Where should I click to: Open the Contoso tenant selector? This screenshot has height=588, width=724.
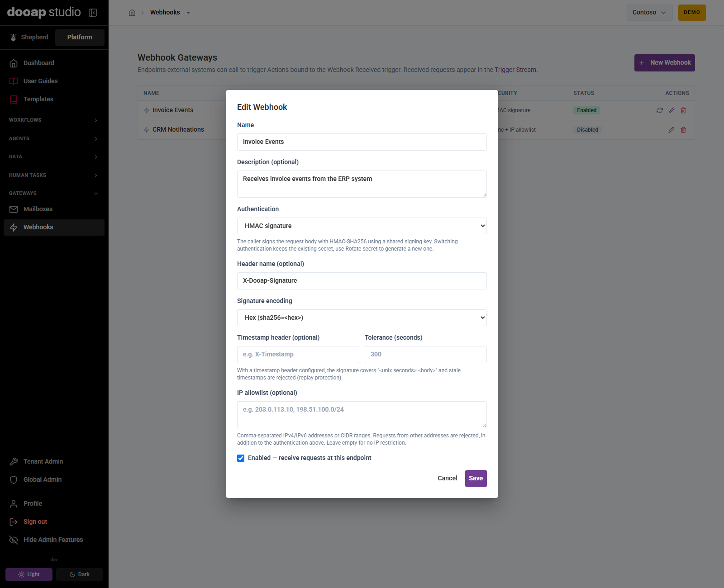(x=649, y=13)
